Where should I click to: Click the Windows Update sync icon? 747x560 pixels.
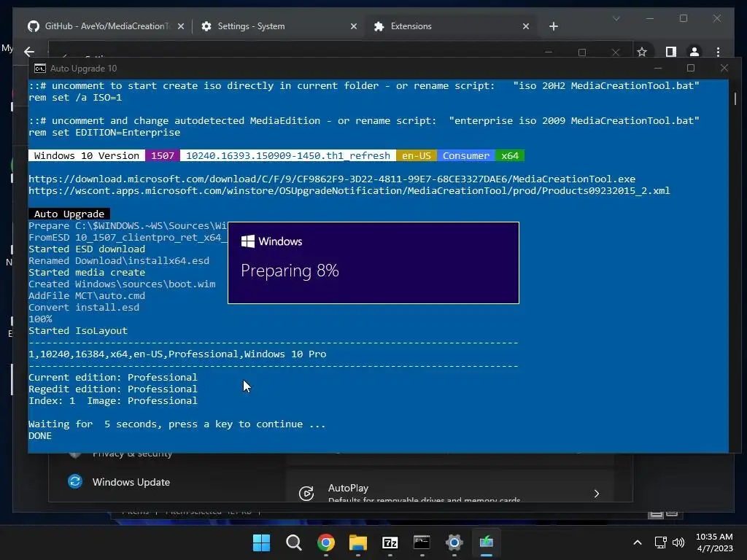[x=75, y=481]
